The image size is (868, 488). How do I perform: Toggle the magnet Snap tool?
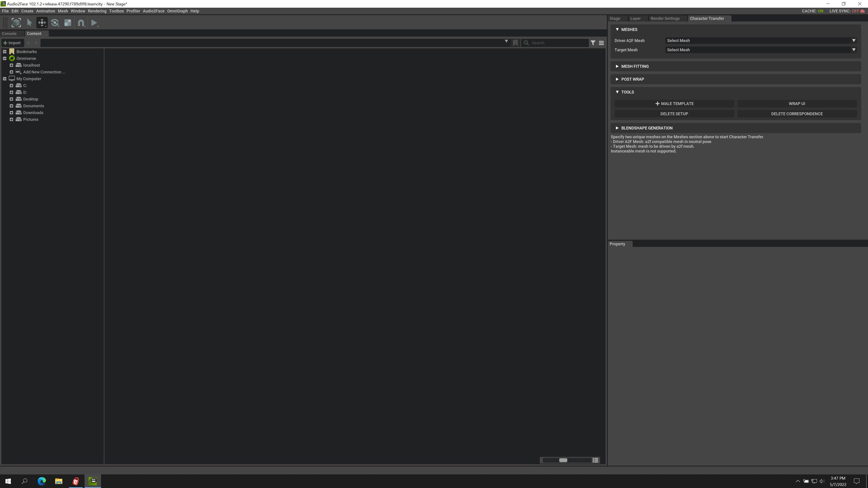click(x=81, y=23)
